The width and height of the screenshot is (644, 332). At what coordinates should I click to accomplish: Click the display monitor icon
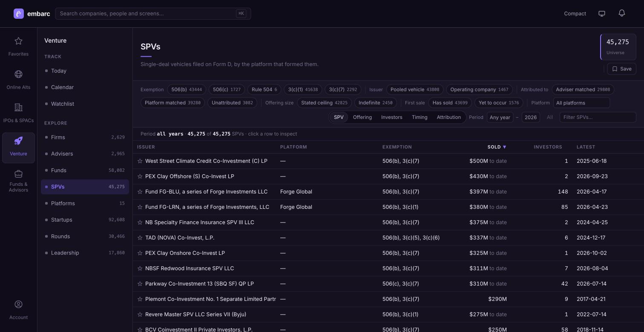[x=602, y=14]
